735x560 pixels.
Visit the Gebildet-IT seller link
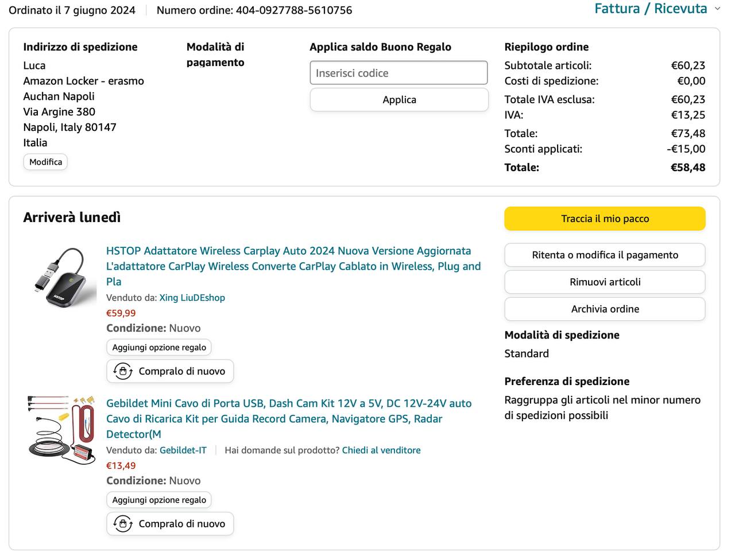point(183,450)
